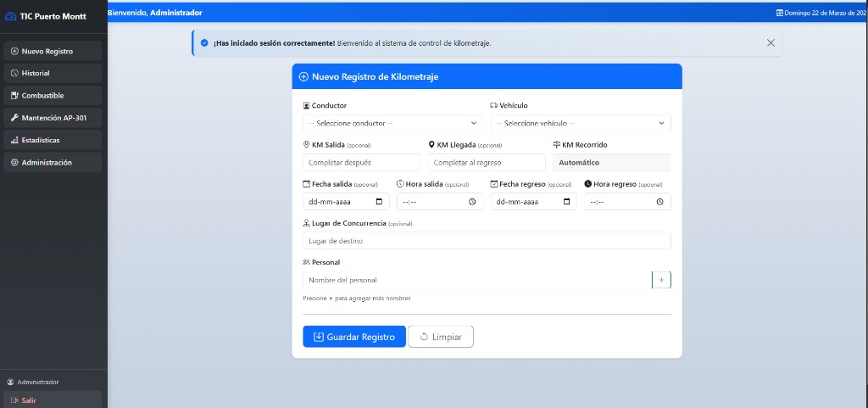The image size is (868, 408).
Task: Open Nuevo Registro in the sidebar
Action: click(53, 51)
